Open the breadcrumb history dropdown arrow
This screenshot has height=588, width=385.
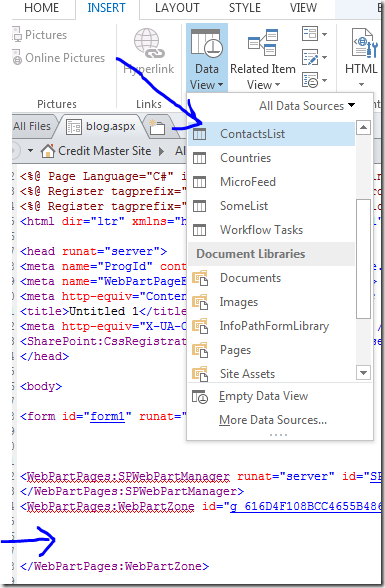[x=30, y=151]
